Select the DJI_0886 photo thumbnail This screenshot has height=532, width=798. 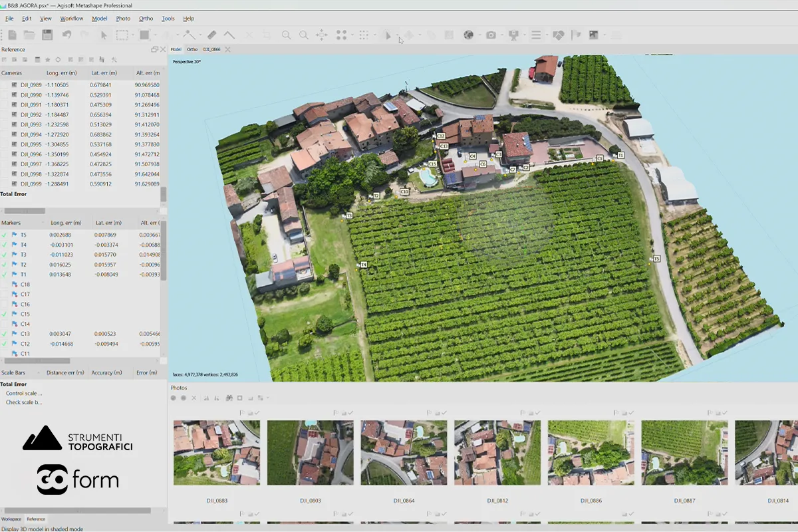(x=591, y=452)
